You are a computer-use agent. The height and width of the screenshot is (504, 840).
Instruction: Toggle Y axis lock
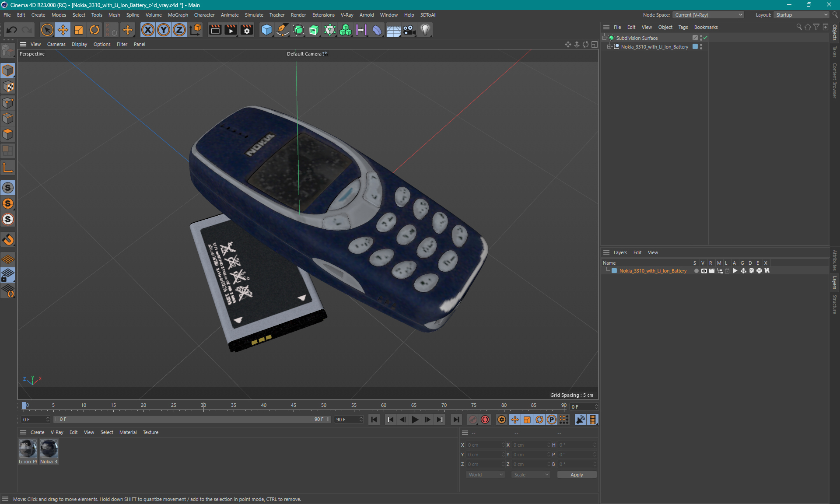click(x=164, y=30)
